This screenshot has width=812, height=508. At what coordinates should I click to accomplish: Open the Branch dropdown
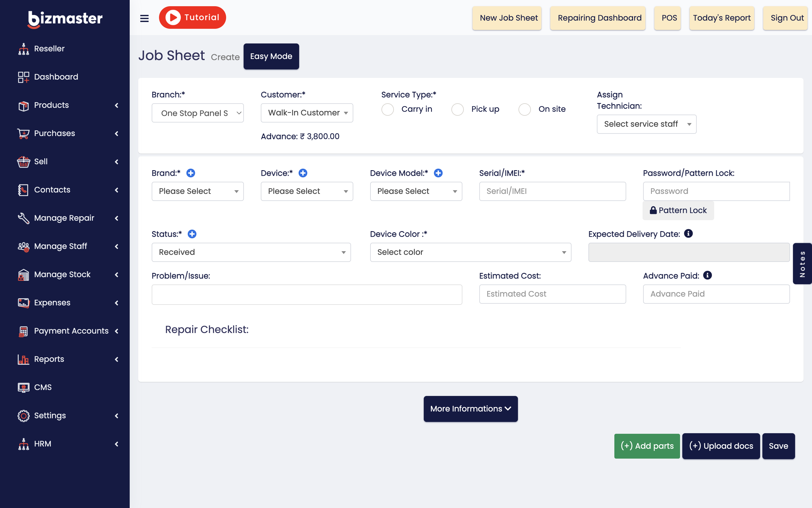198,113
